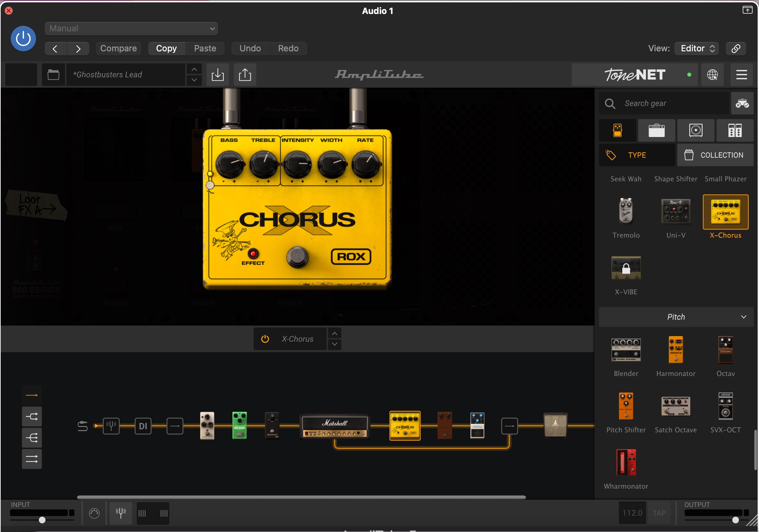This screenshot has width=759, height=532.
Task: Select the green overdrive pedal in chain
Action: [x=239, y=425]
